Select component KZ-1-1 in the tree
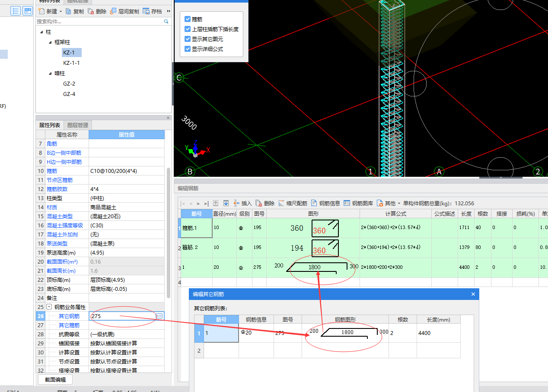 tap(71, 63)
